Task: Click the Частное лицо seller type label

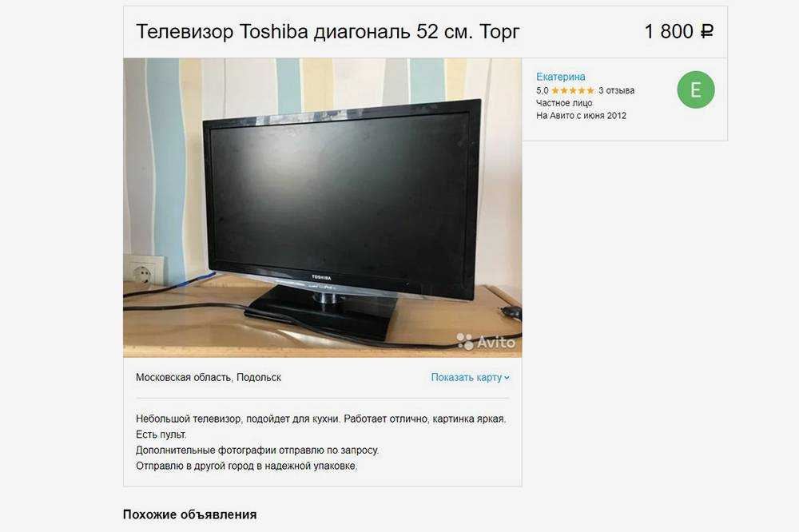Action: pyautogui.click(x=564, y=103)
